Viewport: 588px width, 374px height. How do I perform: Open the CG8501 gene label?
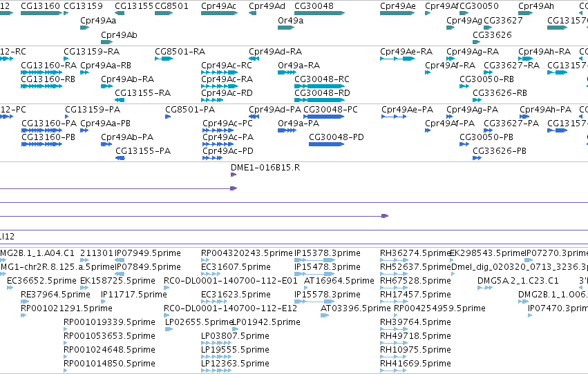click(x=172, y=6)
